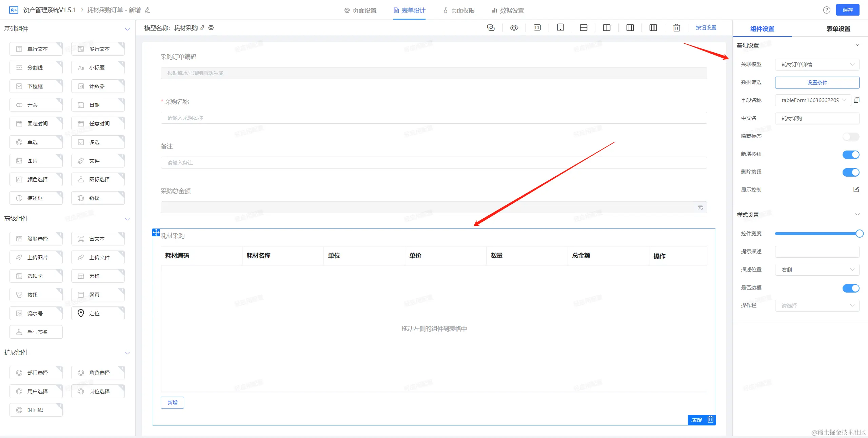
Task: Delete the selected 表格 component via trash icon
Action: [711, 420]
